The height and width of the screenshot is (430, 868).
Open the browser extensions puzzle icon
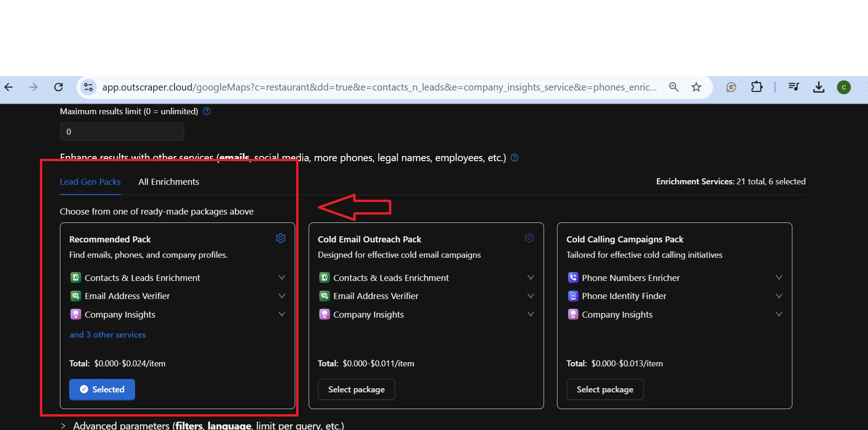(757, 87)
